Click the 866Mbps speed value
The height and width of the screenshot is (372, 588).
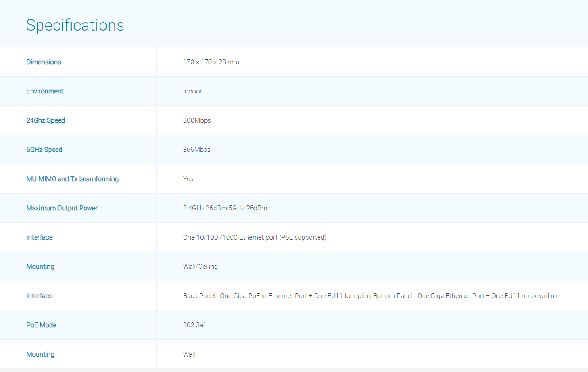coord(197,150)
